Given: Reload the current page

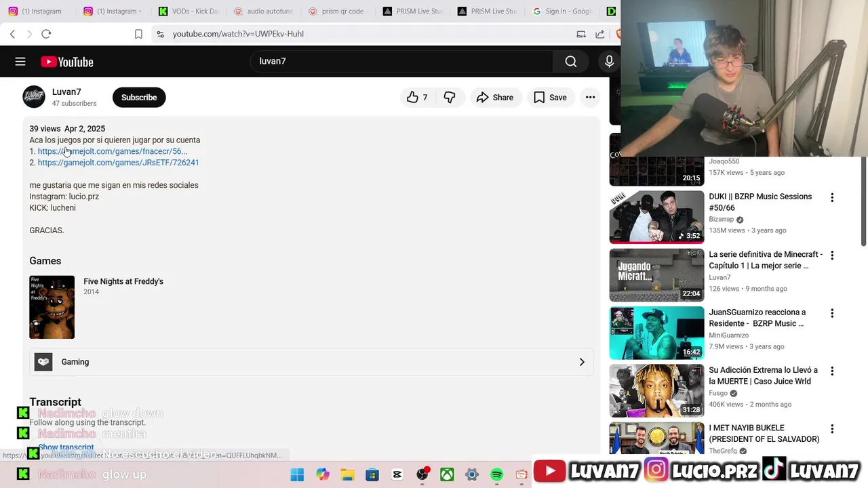Looking at the screenshot, I should [46, 34].
